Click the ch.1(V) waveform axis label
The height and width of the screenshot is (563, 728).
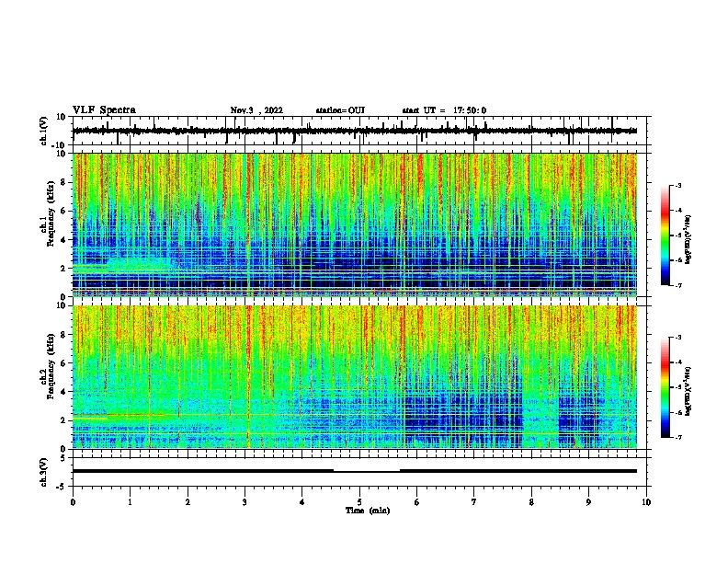(x=44, y=131)
